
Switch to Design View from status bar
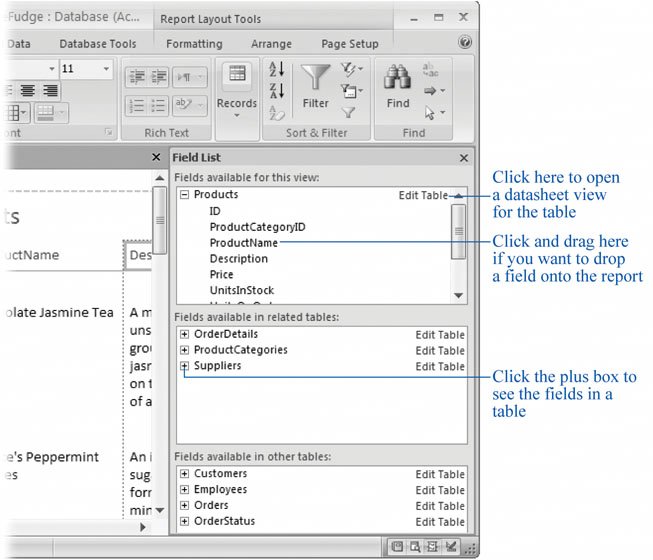(x=452, y=546)
